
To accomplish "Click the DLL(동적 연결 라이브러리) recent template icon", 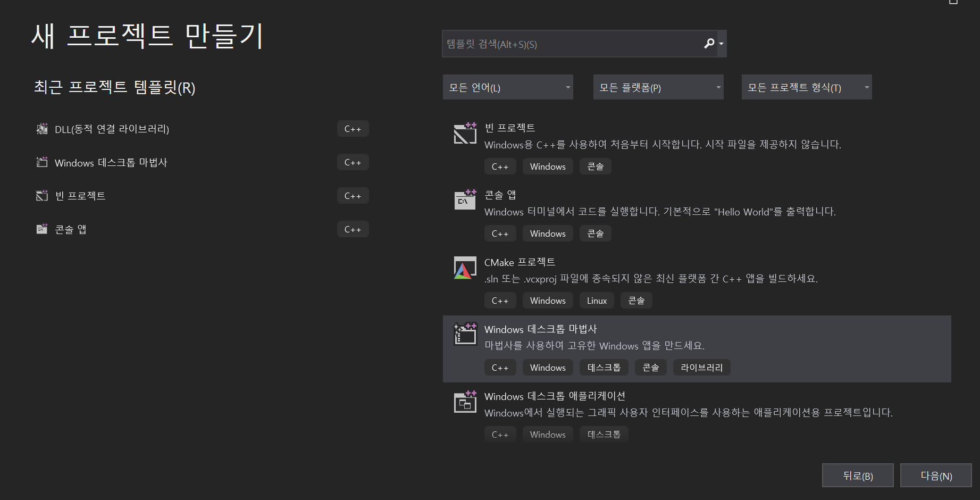I will point(41,129).
